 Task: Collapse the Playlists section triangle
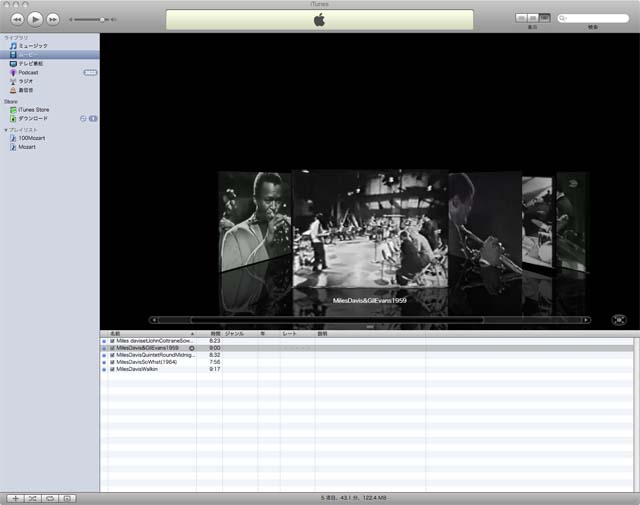[6, 130]
